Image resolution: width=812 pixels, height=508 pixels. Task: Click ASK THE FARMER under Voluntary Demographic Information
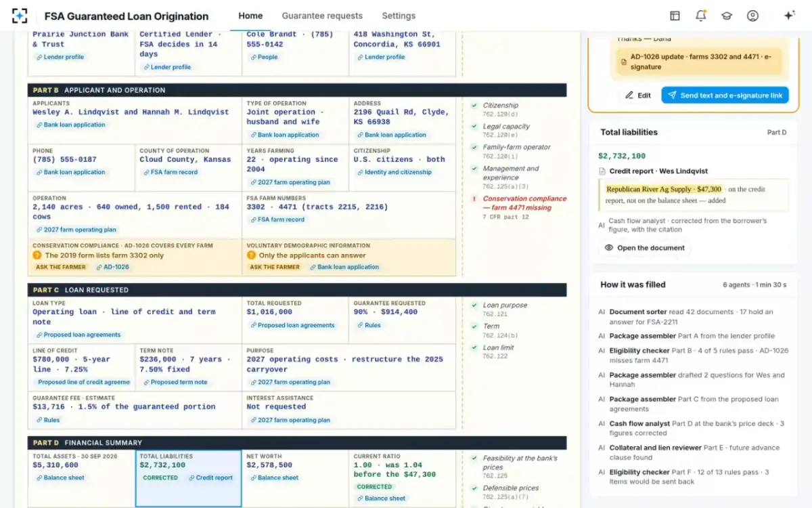click(275, 268)
